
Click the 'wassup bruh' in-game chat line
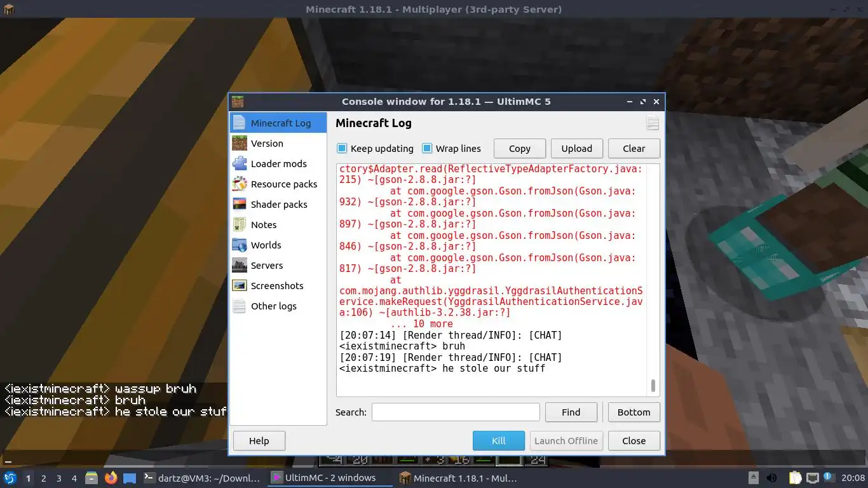click(100, 388)
